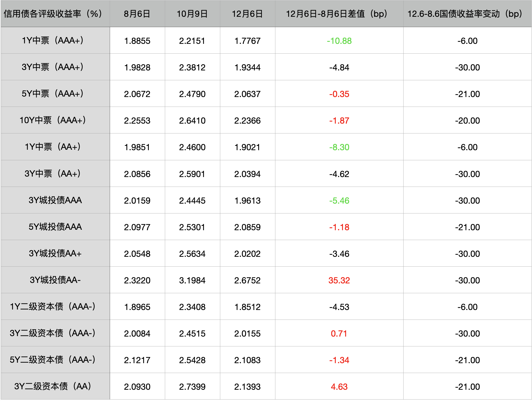Image resolution: width=532 pixels, height=401 pixels.
Task: Click the cell with value 2.7399
Action: [192, 387]
